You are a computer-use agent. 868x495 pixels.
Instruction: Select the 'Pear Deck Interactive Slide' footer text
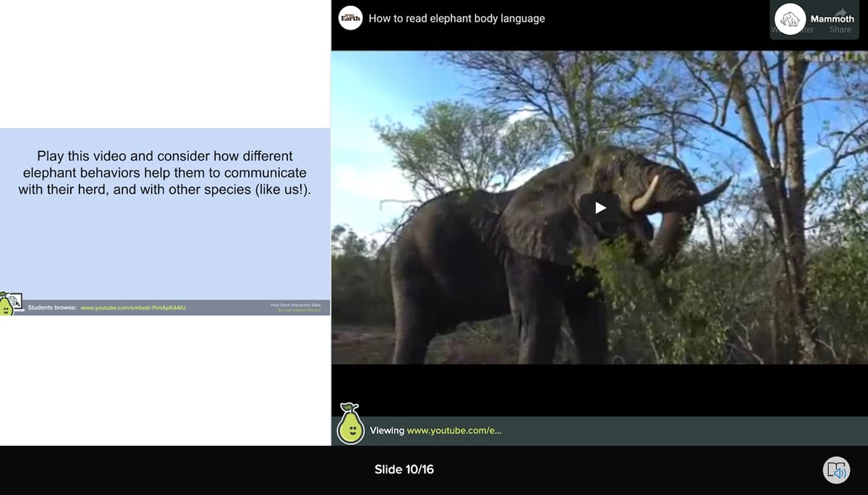coord(295,305)
